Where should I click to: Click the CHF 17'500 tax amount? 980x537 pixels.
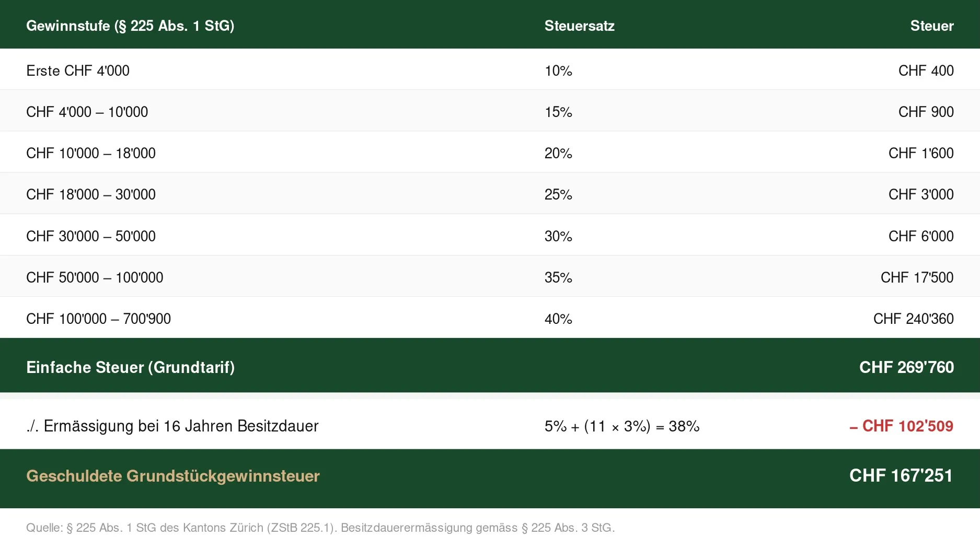917,277
